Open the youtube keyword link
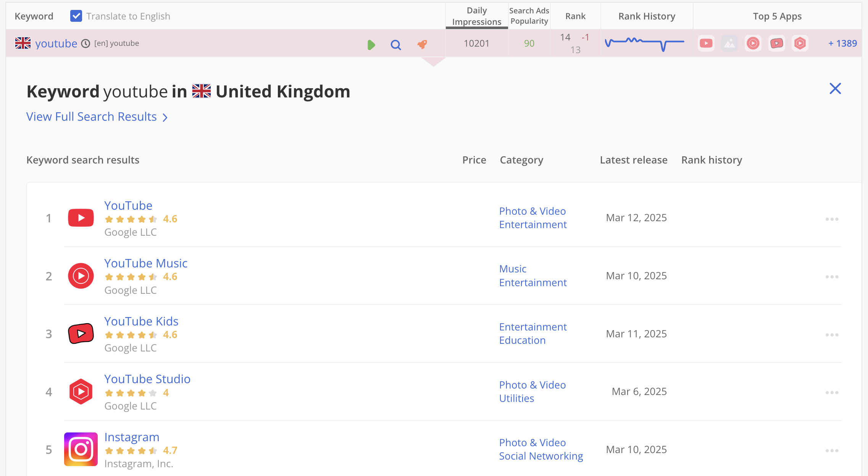Viewport: 868px width, 476px height. (56, 44)
